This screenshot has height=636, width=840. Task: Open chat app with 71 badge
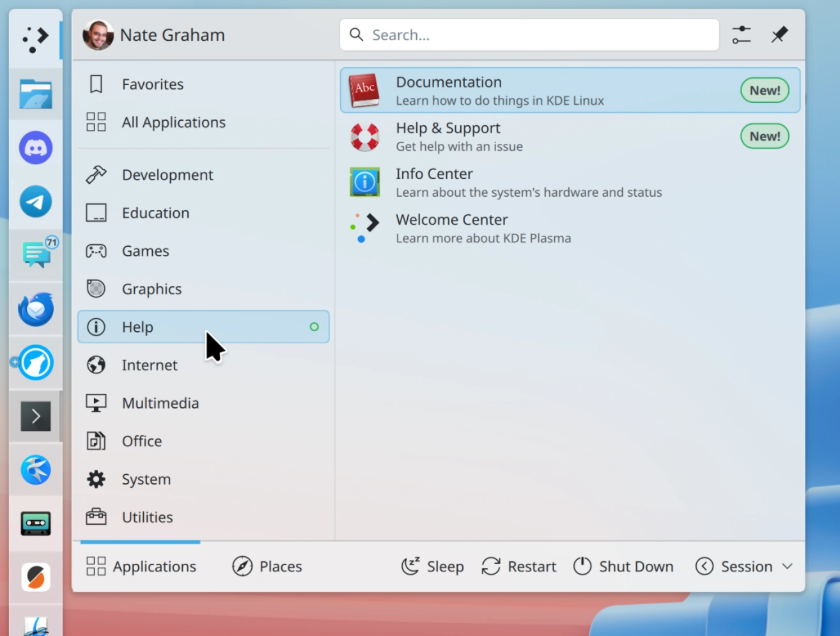[x=37, y=254]
